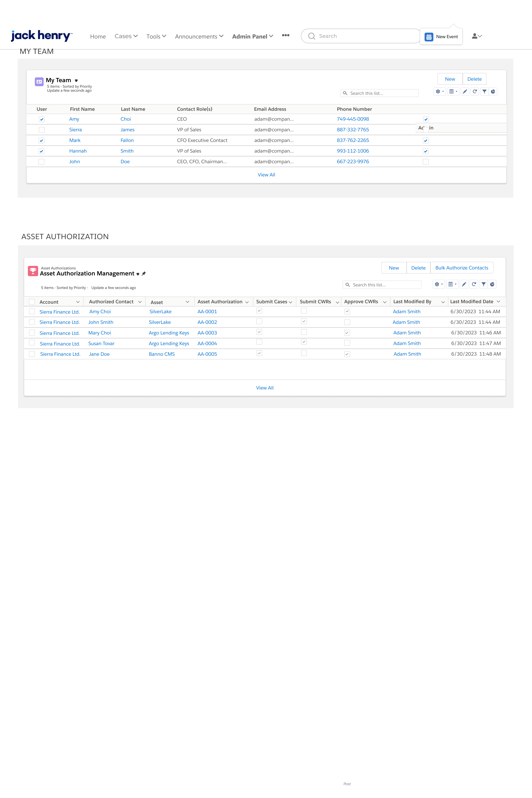Open Last Modified By column dropdown

click(x=443, y=302)
